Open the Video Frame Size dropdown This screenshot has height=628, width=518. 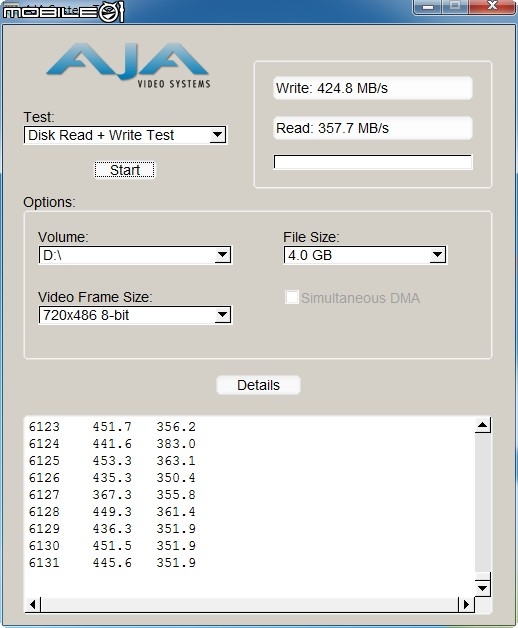[x=135, y=315]
